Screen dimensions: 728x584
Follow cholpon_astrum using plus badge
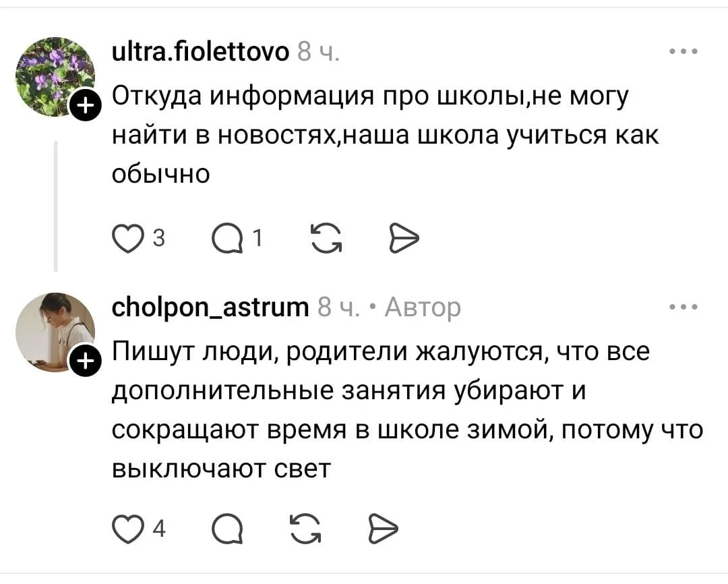[x=86, y=363]
